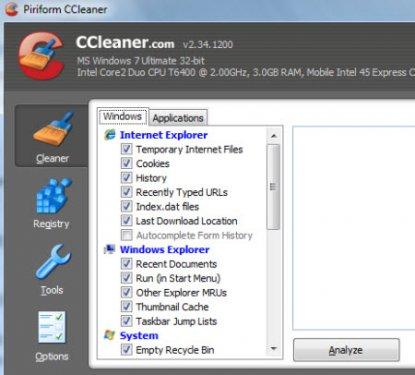
Task: Toggle Taskbar Jump Lists checkbox
Action: 126,321
